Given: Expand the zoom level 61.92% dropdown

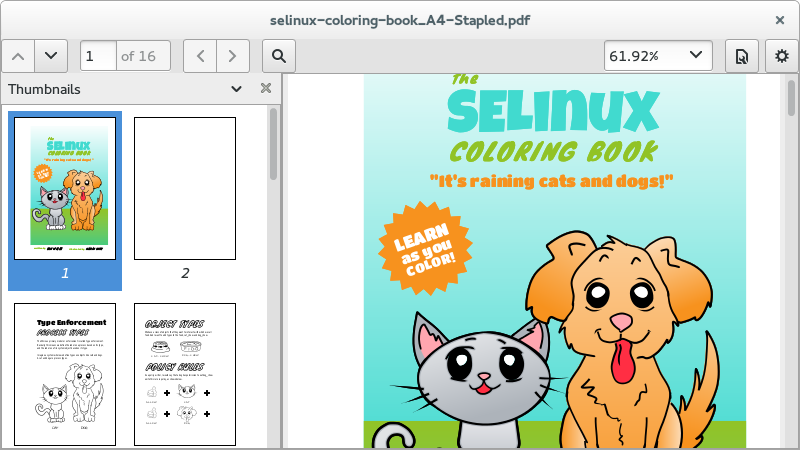Looking at the screenshot, I should click(658, 56).
